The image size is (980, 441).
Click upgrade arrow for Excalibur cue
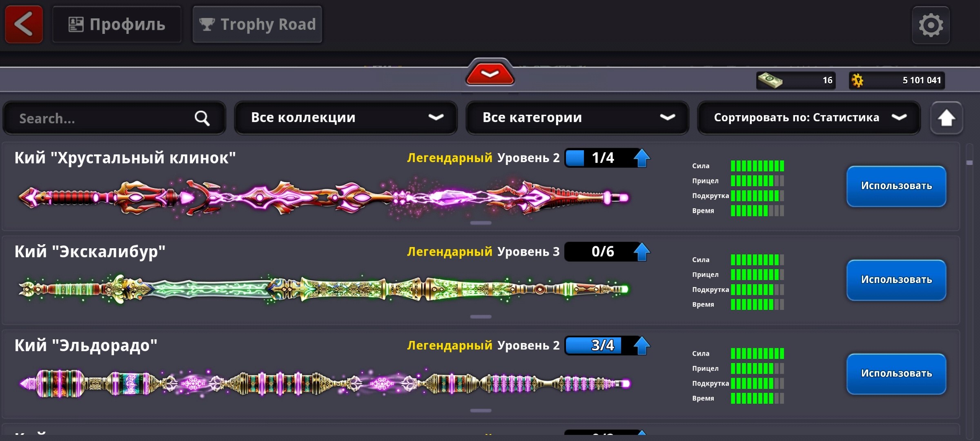pyautogui.click(x=642, y=252)
